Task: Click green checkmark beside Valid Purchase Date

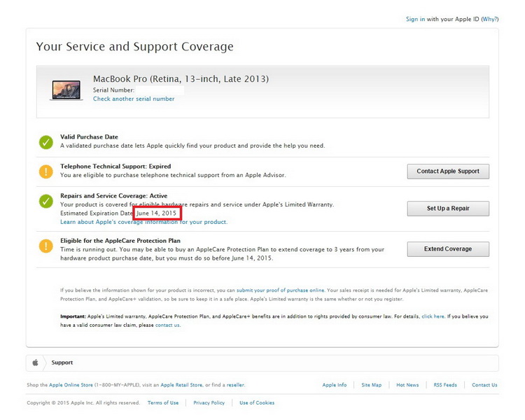Action: [x=46, y=142]
